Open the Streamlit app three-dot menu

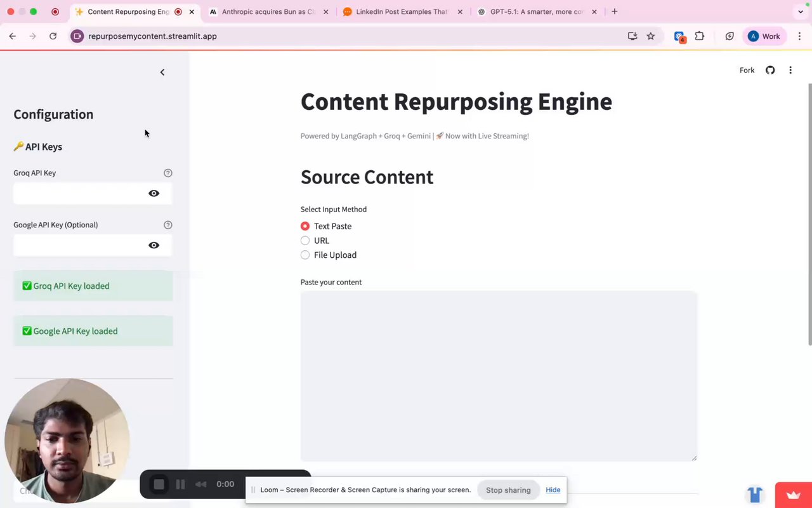tap(790, 70)
